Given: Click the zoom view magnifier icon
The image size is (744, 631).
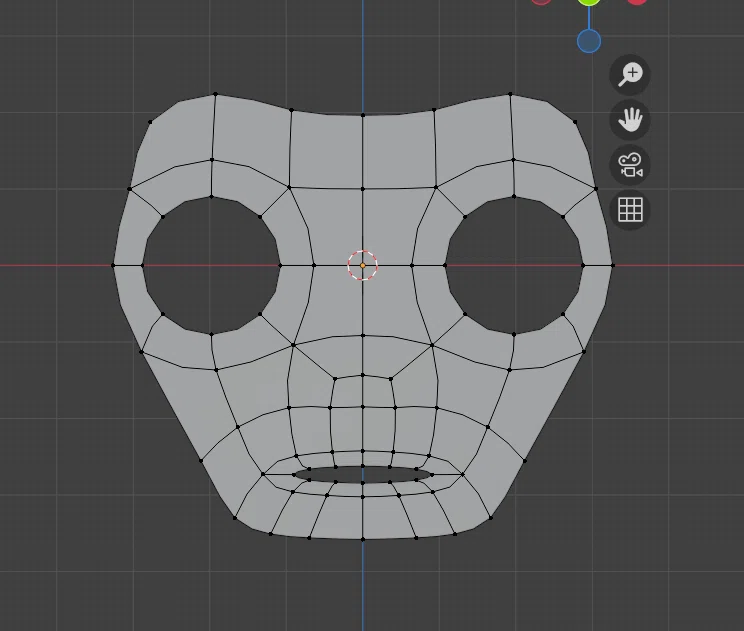Looking at the screenshot, I should (x=630, y=75).
